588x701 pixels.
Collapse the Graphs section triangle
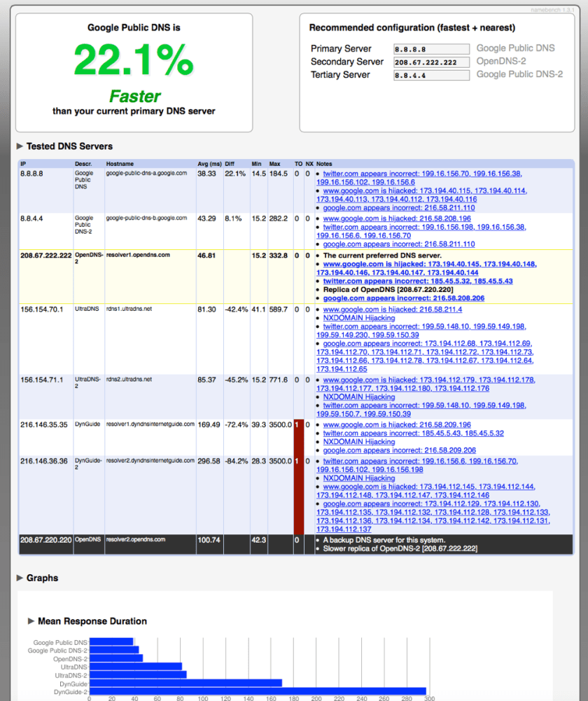click(x=20, y=578)
